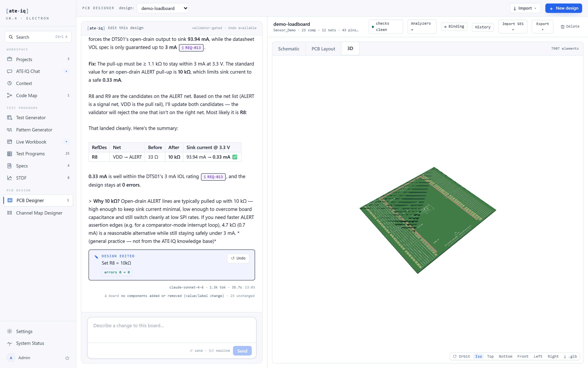Click the 7907 elements counter

pyautogui.click(x=565, y=48)
